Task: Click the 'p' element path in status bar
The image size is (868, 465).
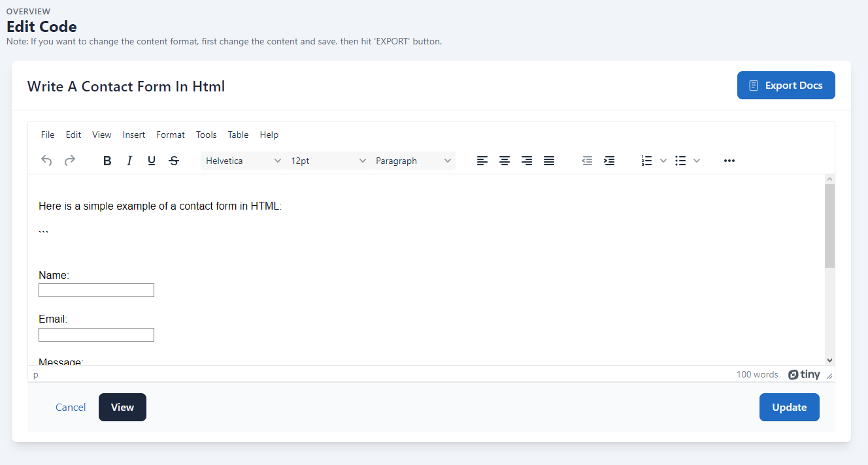Action: (x=36, y=375)
